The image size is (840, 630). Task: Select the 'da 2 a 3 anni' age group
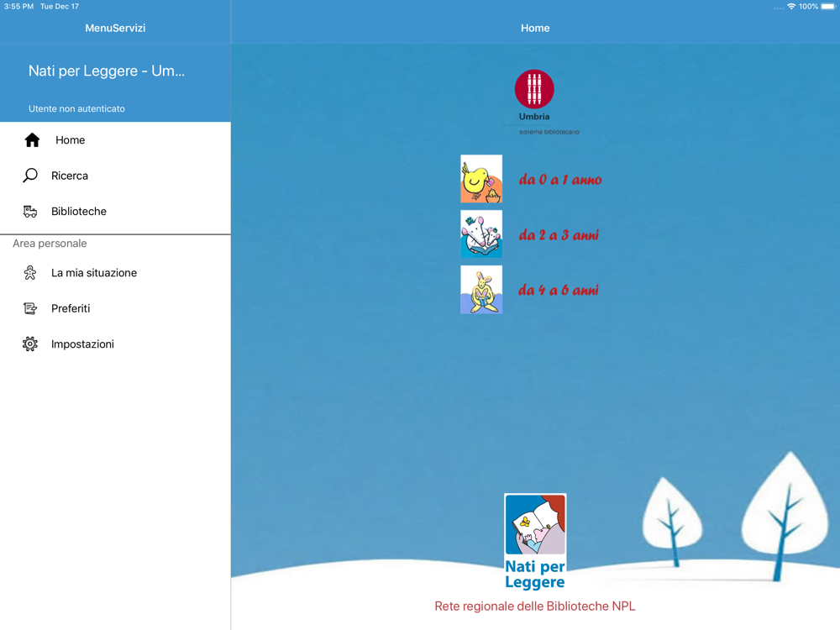(x=559, y=234)
